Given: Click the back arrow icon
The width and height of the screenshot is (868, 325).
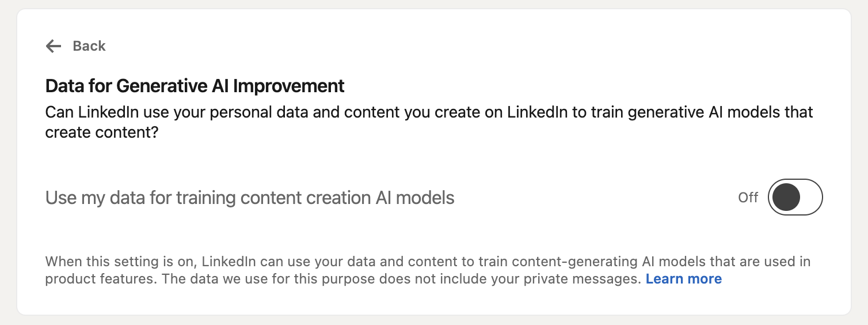Looking at the screenshot, I should [54, 46].
